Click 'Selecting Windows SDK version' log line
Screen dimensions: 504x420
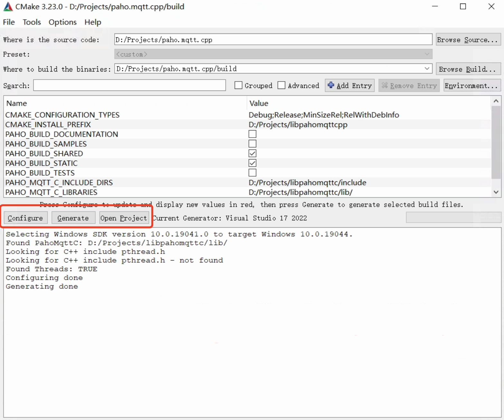pyautogui.click(x=179, y=234)
